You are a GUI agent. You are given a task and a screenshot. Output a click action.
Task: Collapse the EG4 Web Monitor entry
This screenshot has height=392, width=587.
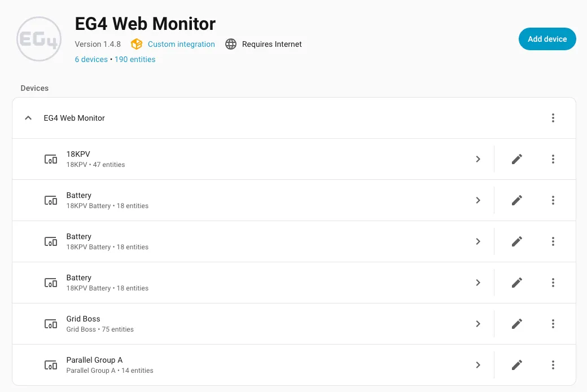click(28, 118)
